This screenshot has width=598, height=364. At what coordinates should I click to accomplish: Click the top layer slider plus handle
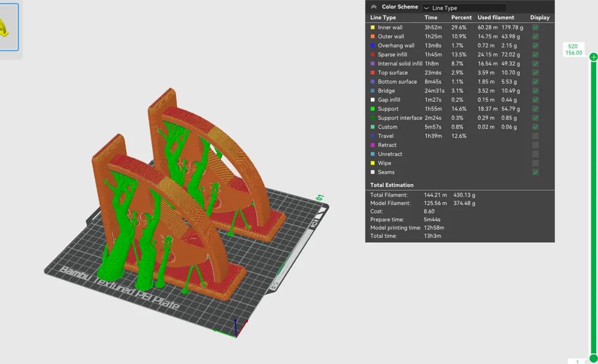point(593,57)
